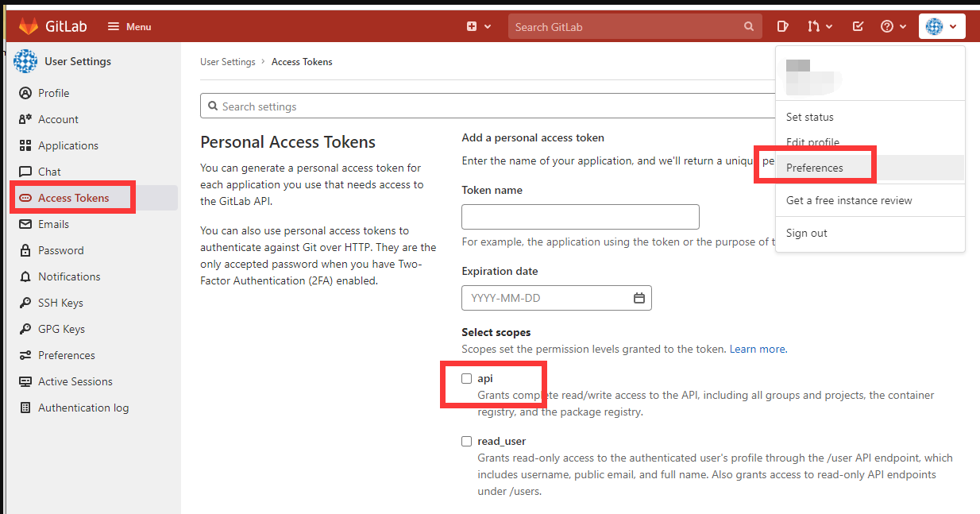This screenshot has width=980, height=514.
Task: Click the Preferences sliders icon in sidebar
Action: point(25,355)
